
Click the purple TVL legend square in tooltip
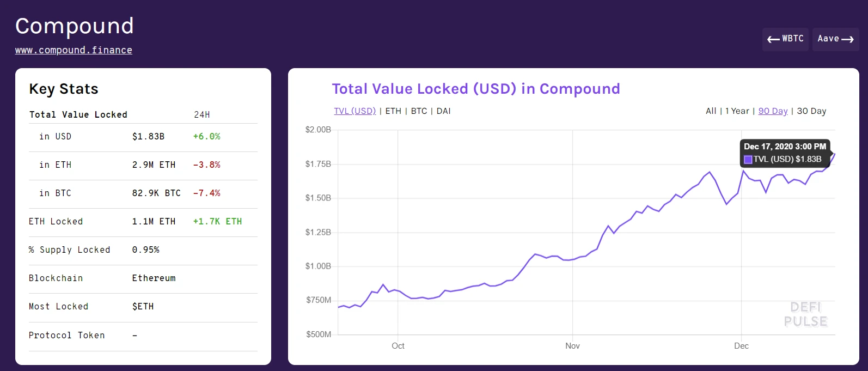point(748,159)
